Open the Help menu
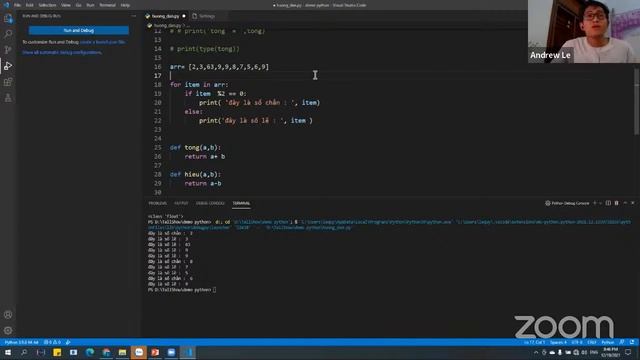 125,5
